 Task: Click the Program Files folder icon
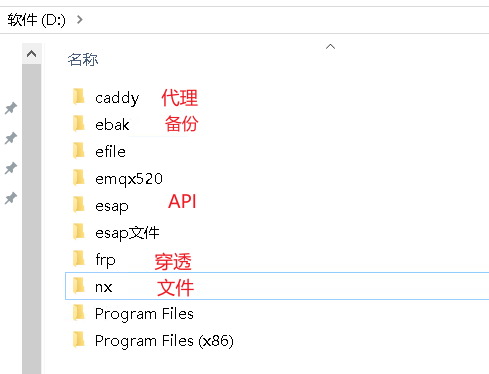point(79,313)
